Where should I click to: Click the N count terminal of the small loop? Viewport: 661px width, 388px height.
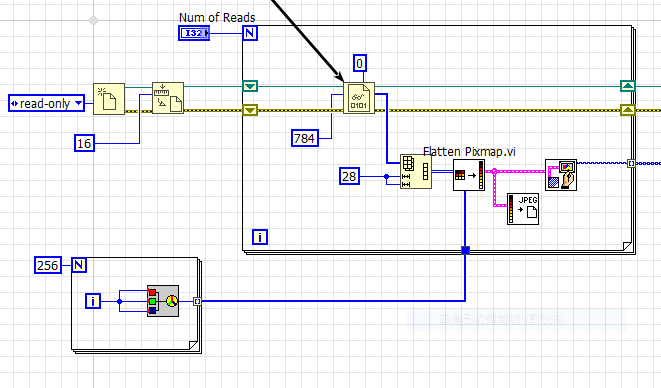point(79,265)
